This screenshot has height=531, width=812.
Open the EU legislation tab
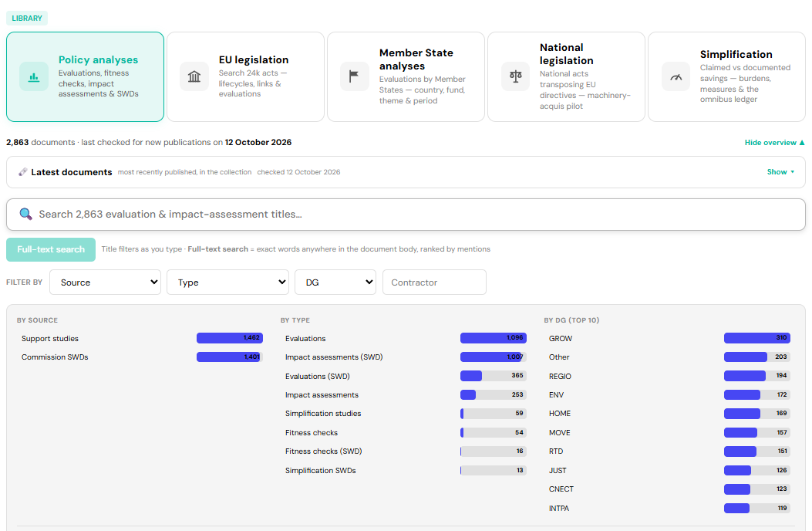[245, 76]
